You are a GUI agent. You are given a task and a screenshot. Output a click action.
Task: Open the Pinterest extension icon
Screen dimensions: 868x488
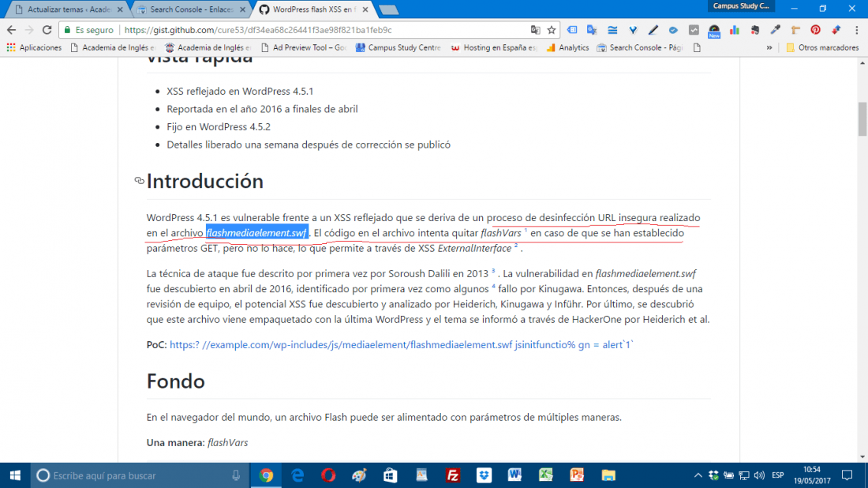point(815,30)
